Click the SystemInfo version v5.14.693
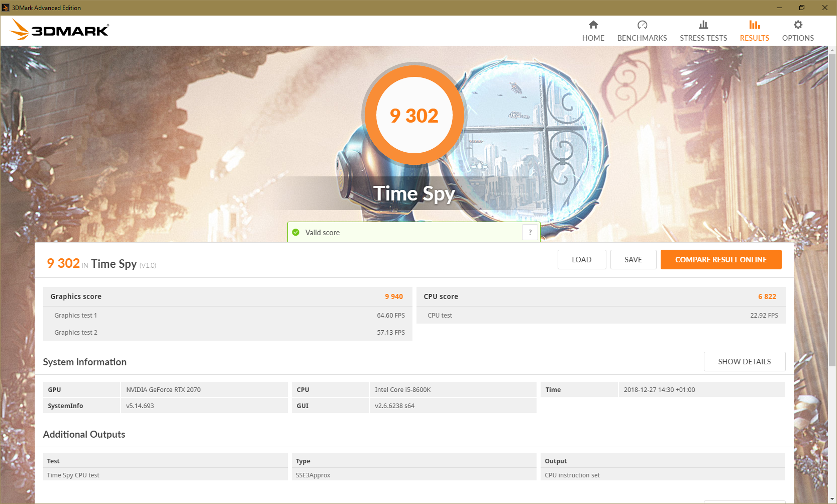 pyautogui.click(x=140, y=406)
